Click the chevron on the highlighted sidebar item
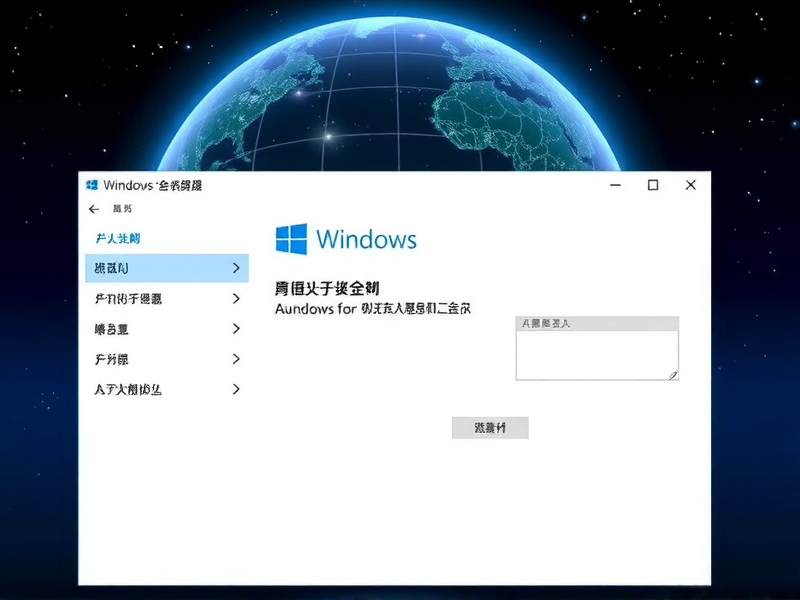Image resolution: width=800 pixels, height=600 pixels. (236, 268)
